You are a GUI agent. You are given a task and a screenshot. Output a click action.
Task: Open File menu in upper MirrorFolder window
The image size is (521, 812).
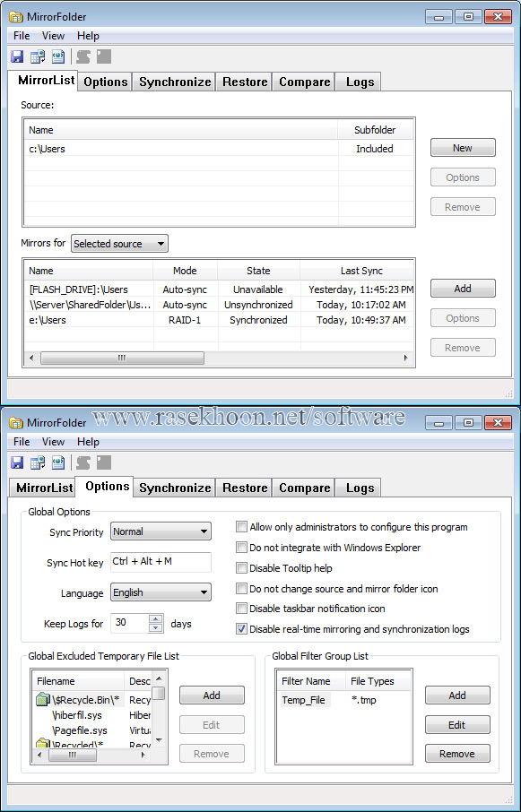(x=22, y=36)
